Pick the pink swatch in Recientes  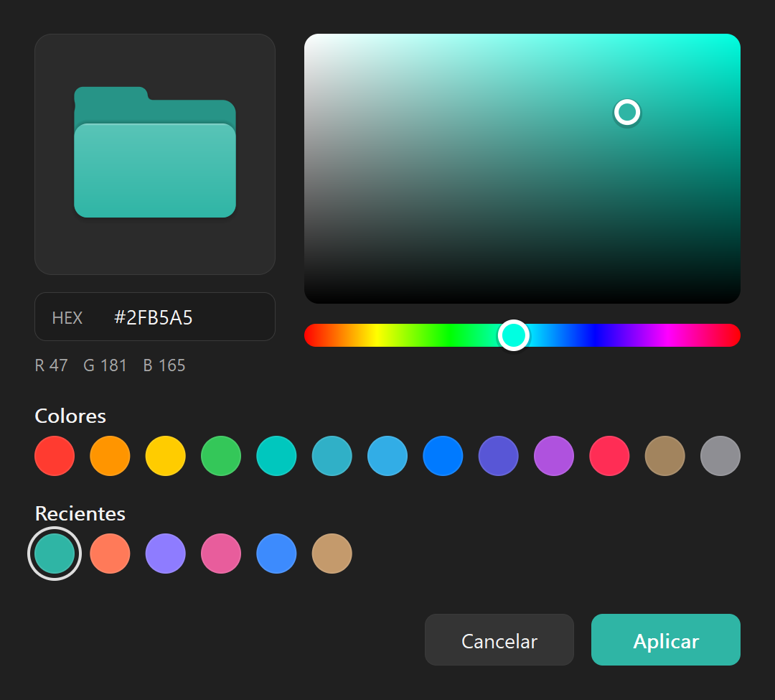221,554
